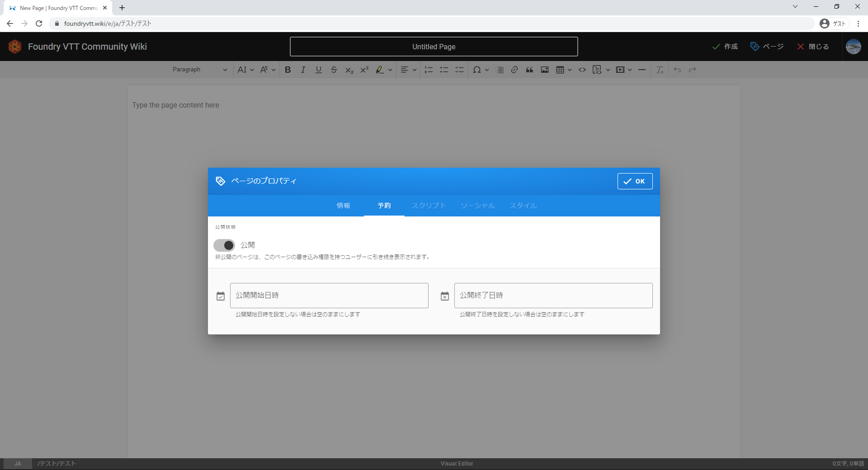Open the スクリプト tab
This screenshot has height=470, width=868.
pos(429,206)
